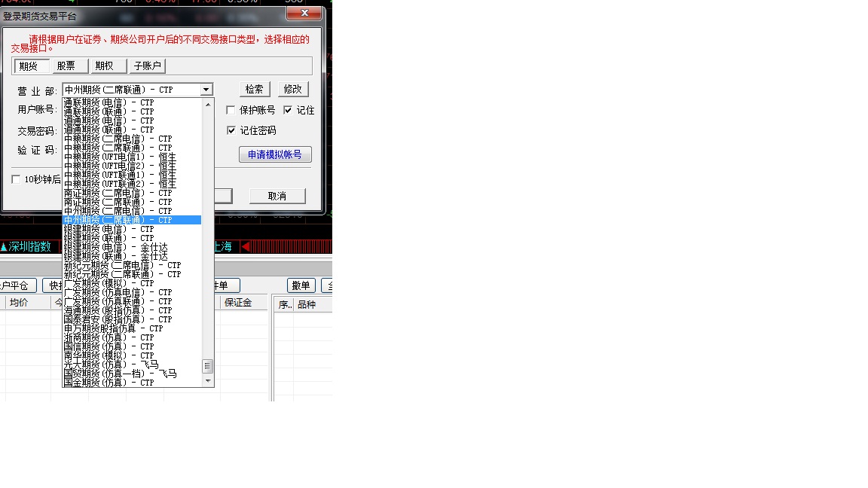Select 广发期货 (模拟) - CTP
868x488 pixels.
pyautogui.click(x=132, y=283)
